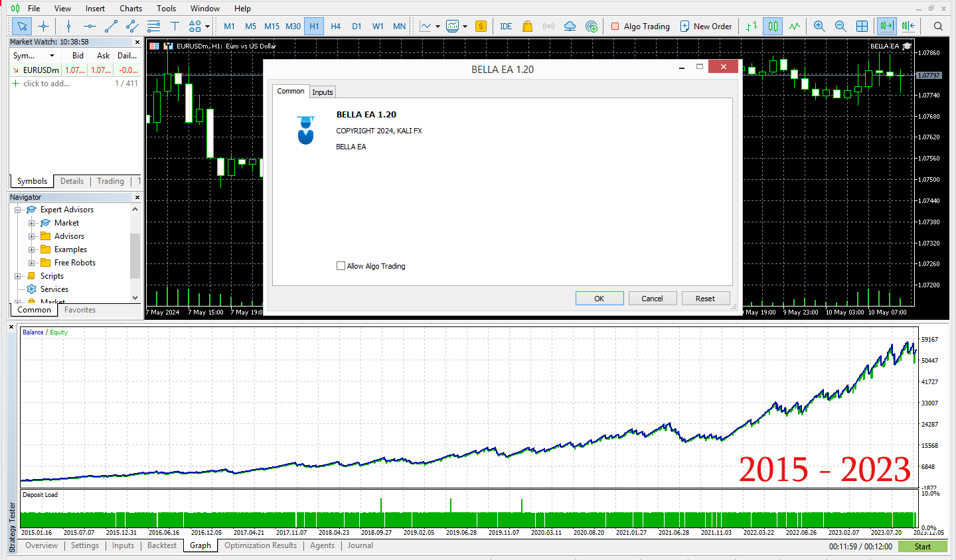Viewport: 956px width, 560px height.
Task: Open the New Order window
Action: [706, 27]
